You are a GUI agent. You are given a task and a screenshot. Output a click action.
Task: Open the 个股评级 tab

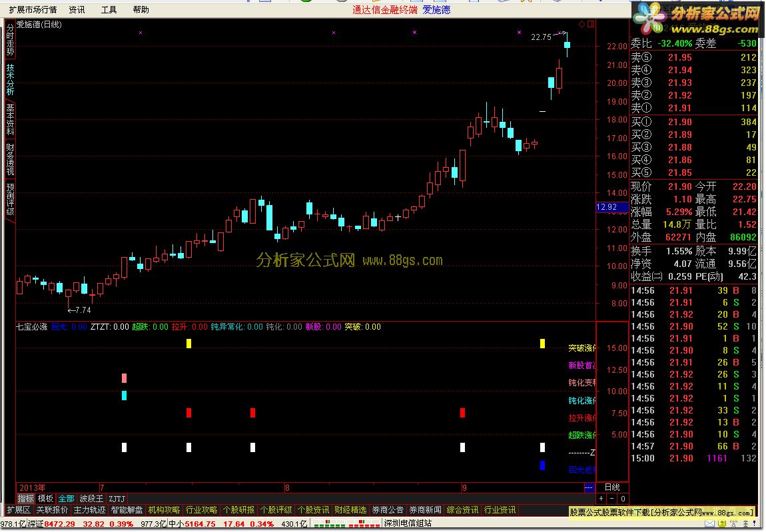pos(276,510)
